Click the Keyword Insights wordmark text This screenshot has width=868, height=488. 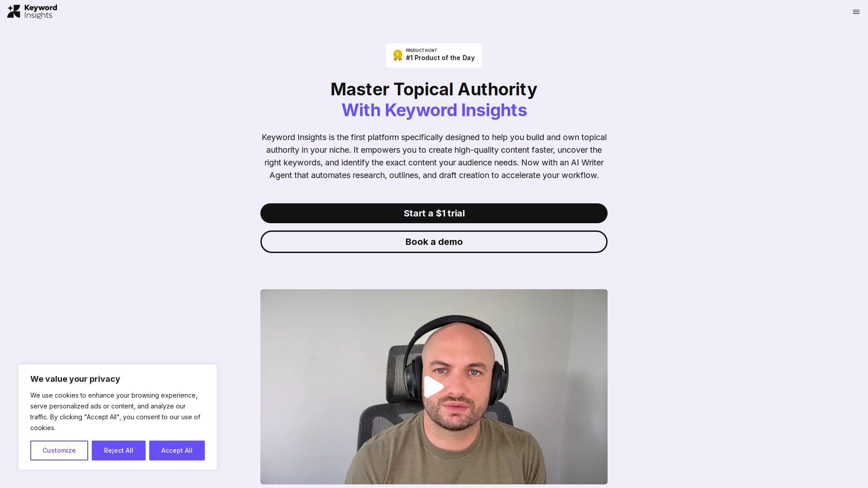click(x=41, y=12)
